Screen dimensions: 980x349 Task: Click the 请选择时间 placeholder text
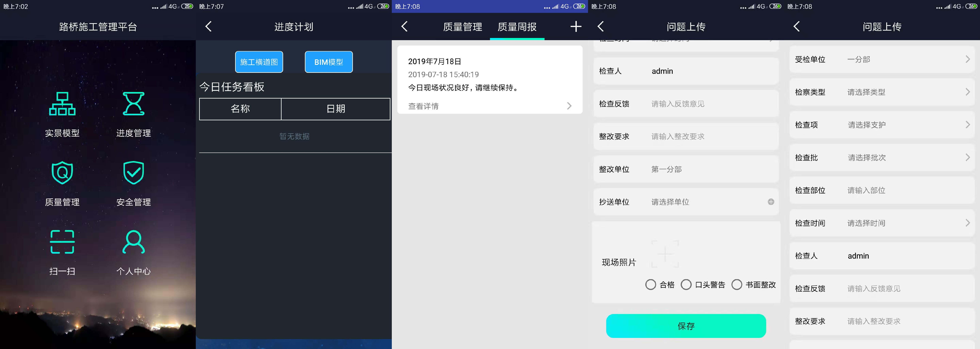pyautogui.click(x=866, y=223)
